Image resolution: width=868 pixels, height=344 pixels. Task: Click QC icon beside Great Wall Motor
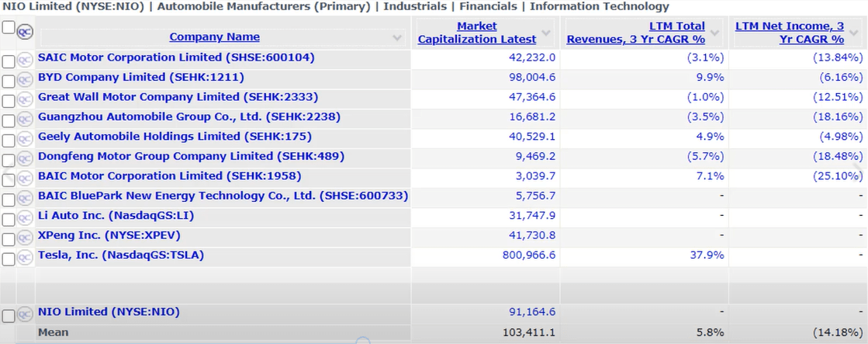coord(24,99)
